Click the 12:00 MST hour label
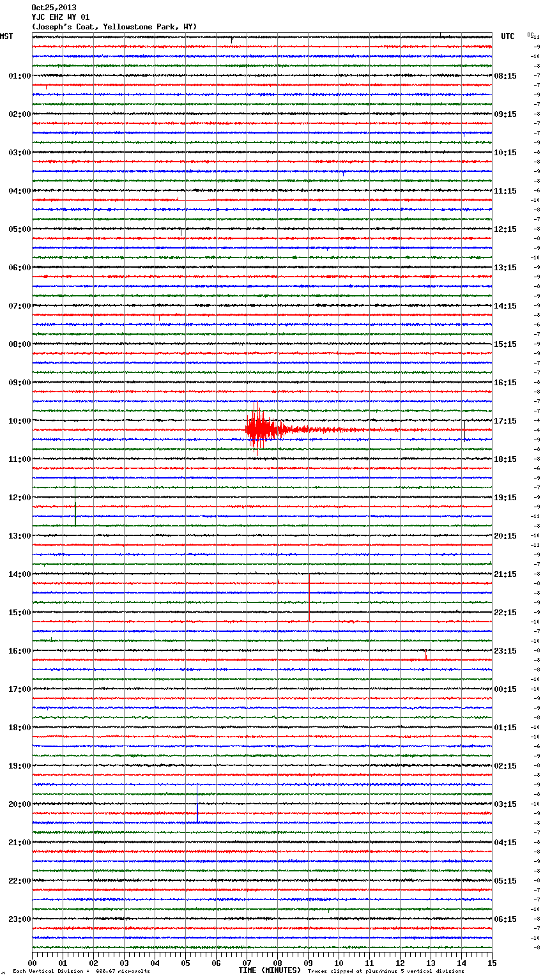Viewport: 543px width, 980px height. (x=20, y=498)
